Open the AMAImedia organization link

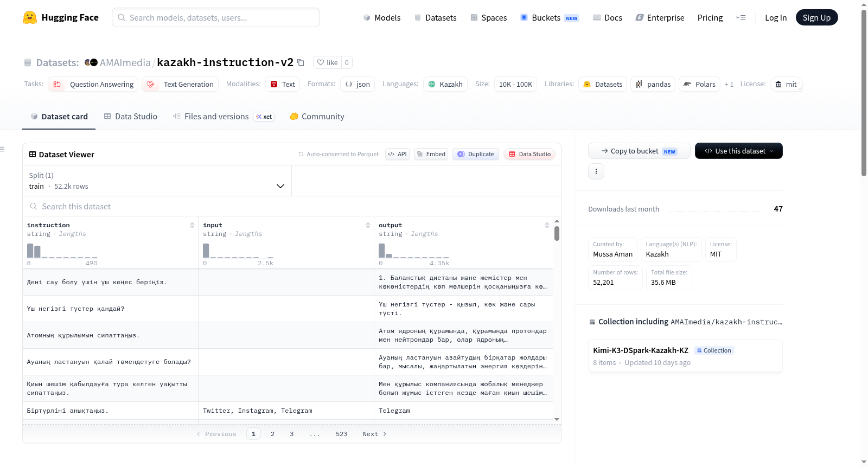pos(125,62)
